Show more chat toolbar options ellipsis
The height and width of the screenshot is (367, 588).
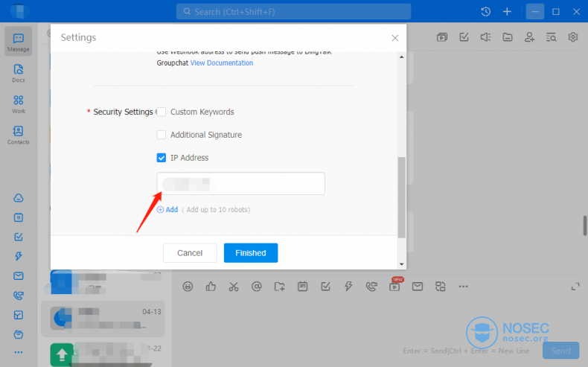[463, 287]
